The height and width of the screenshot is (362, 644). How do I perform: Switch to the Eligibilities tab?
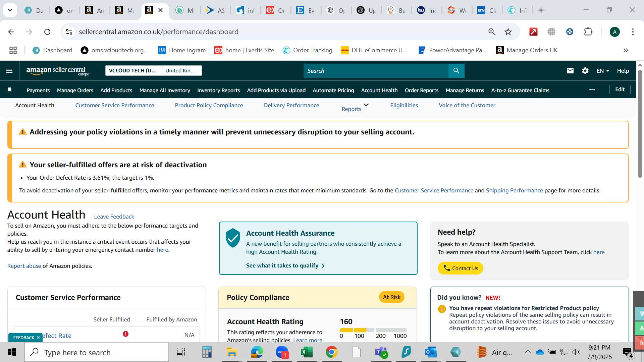point(404,105)
